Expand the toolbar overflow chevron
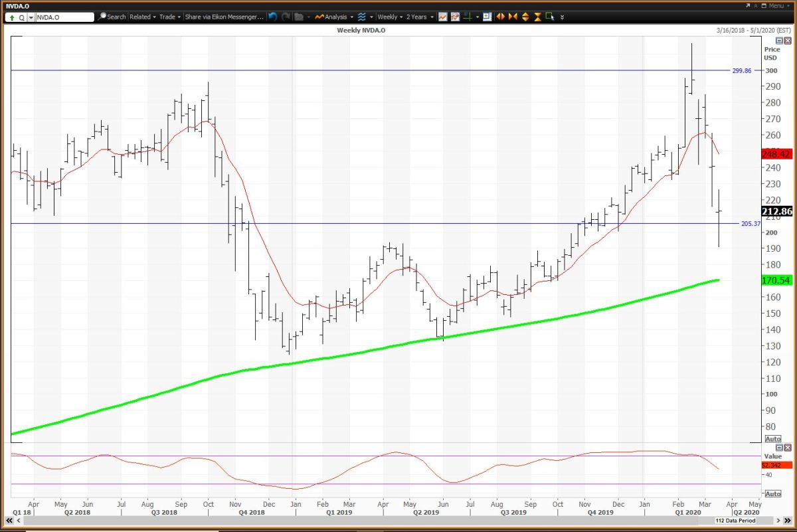 [x=563, y=17]
